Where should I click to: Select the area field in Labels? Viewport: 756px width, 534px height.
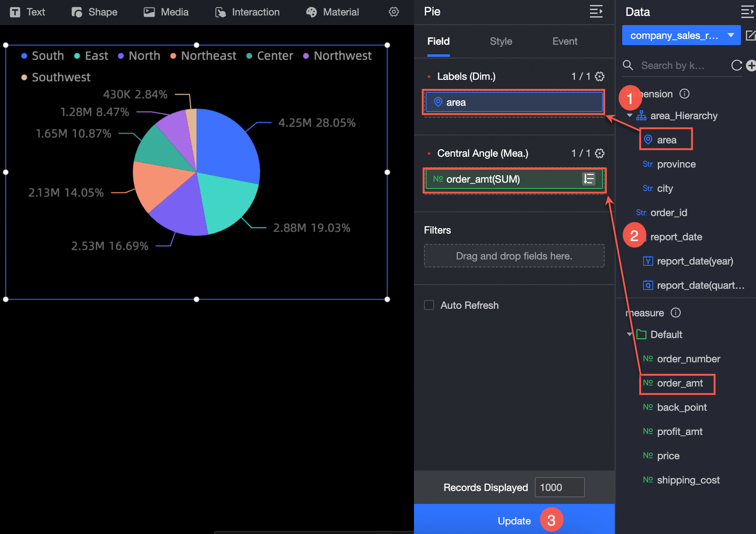point(514,102)
